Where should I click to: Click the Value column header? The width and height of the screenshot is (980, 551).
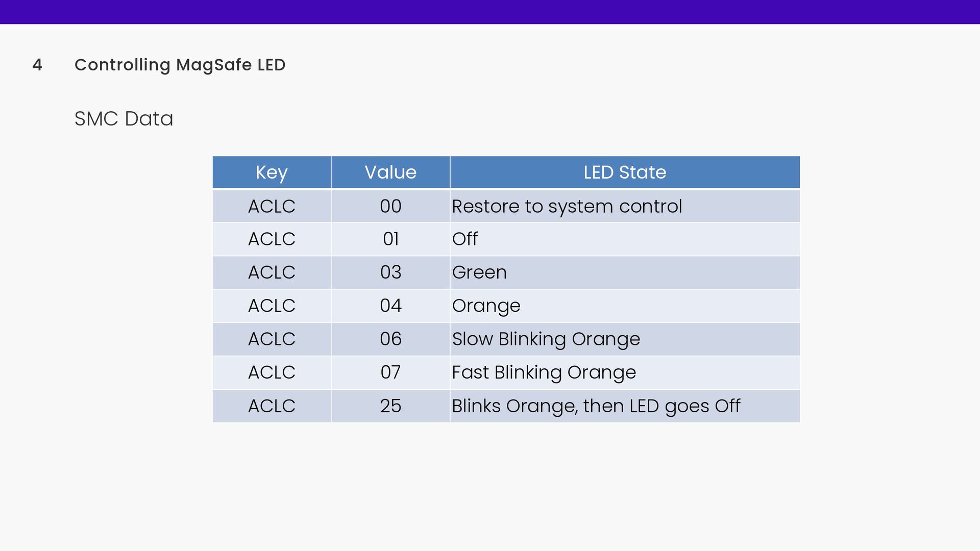point(390,172)
